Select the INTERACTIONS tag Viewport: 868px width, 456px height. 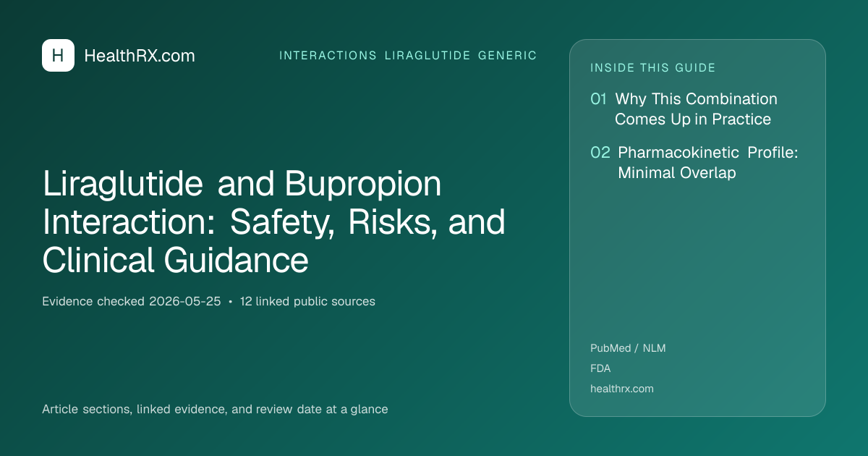(328, 56)
